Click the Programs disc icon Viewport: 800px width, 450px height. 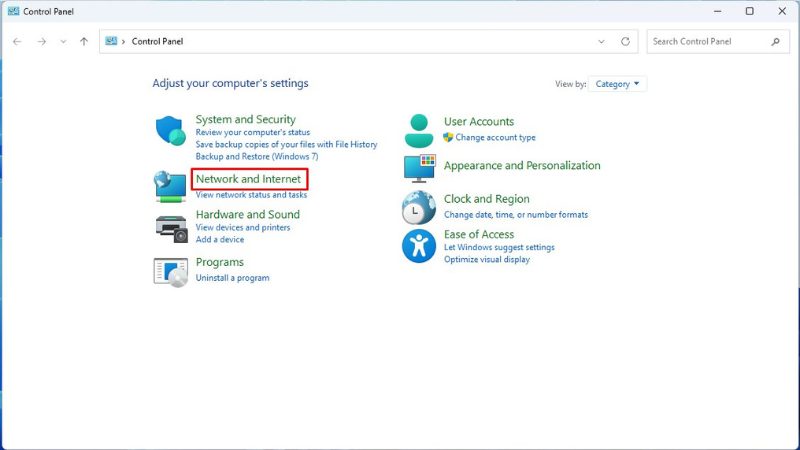point(170,272)
